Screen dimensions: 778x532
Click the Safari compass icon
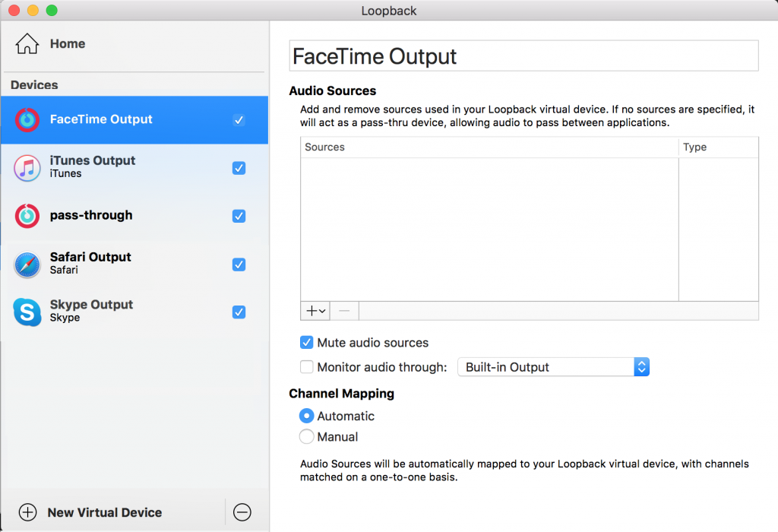pyautogui.click(x=27, y=264)
